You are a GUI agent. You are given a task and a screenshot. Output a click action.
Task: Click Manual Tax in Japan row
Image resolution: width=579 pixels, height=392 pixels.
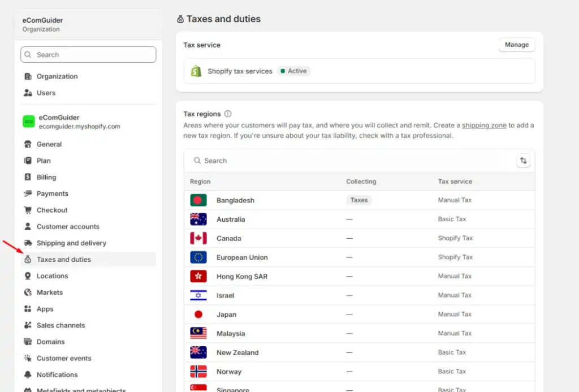[x=455, y=314]
